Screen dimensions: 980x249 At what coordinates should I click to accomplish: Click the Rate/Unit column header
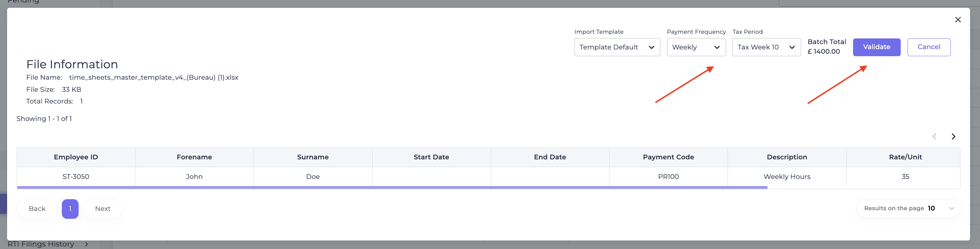(x=905, y=157)
